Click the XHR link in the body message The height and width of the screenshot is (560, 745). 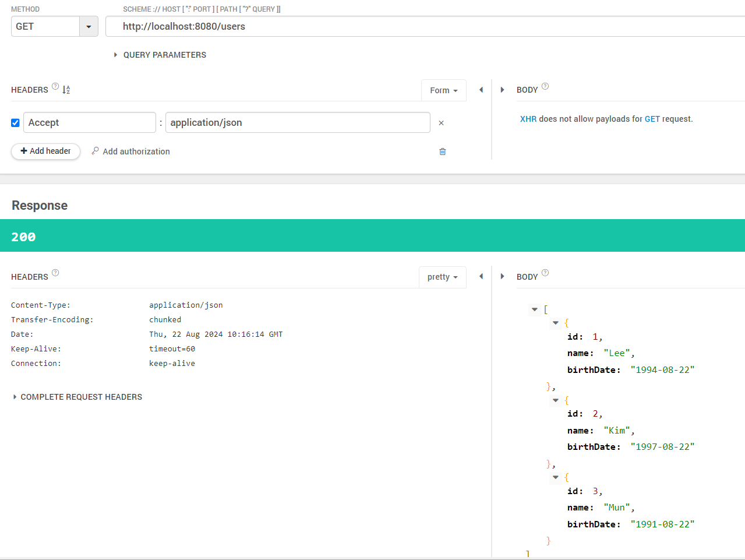pos(528,118)
